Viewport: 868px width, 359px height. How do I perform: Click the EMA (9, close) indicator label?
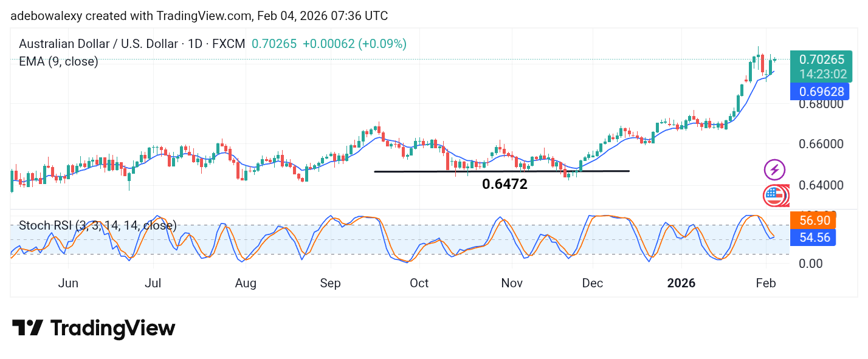click(58, 61)
